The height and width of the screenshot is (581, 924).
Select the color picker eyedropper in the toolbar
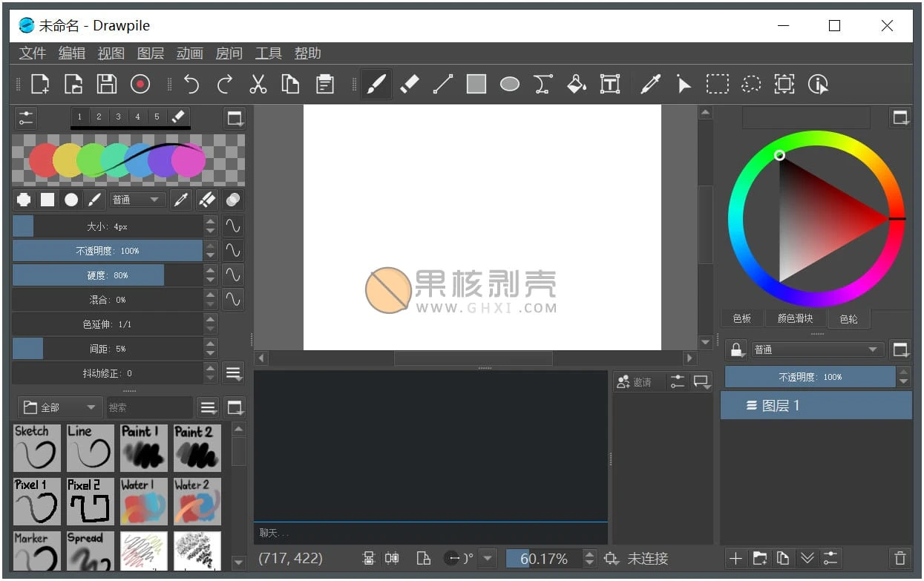pos(650,84)
